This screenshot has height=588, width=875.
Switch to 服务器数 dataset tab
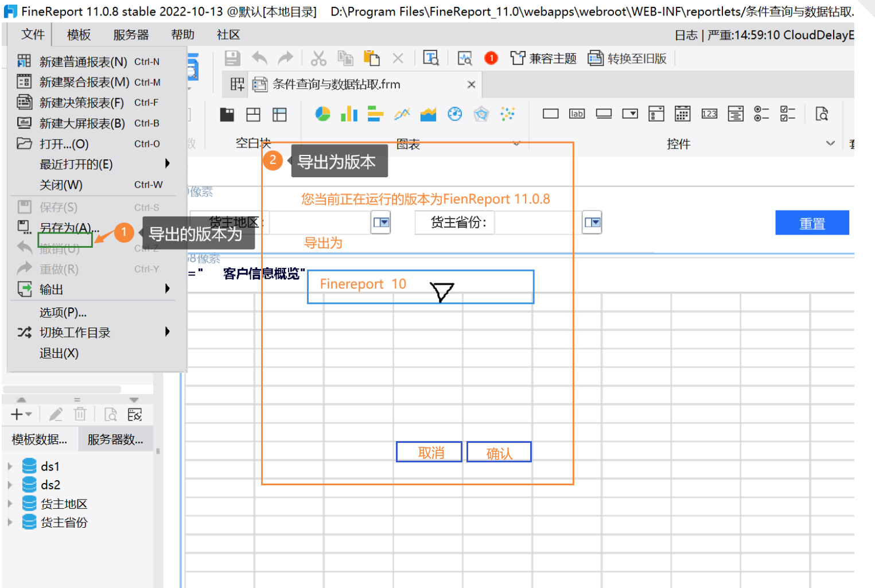pos(115,439)
